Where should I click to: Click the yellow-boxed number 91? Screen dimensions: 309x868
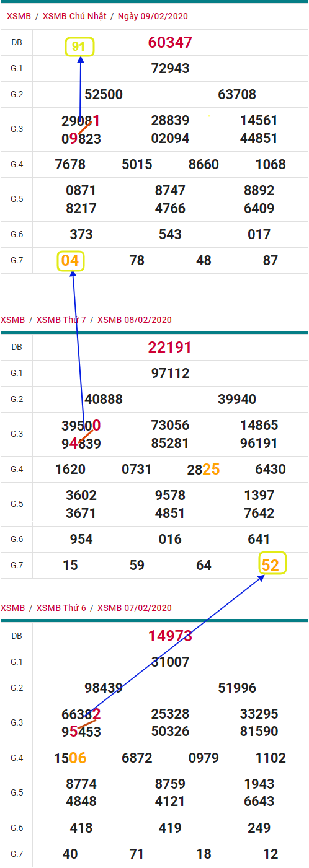point(79,46)
